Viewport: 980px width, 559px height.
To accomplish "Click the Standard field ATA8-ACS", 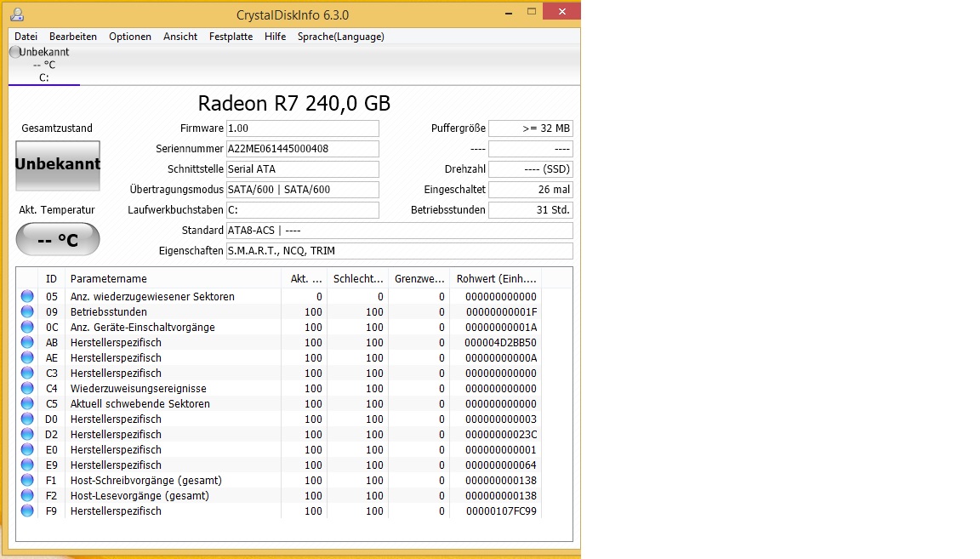I will pos(399,230).
